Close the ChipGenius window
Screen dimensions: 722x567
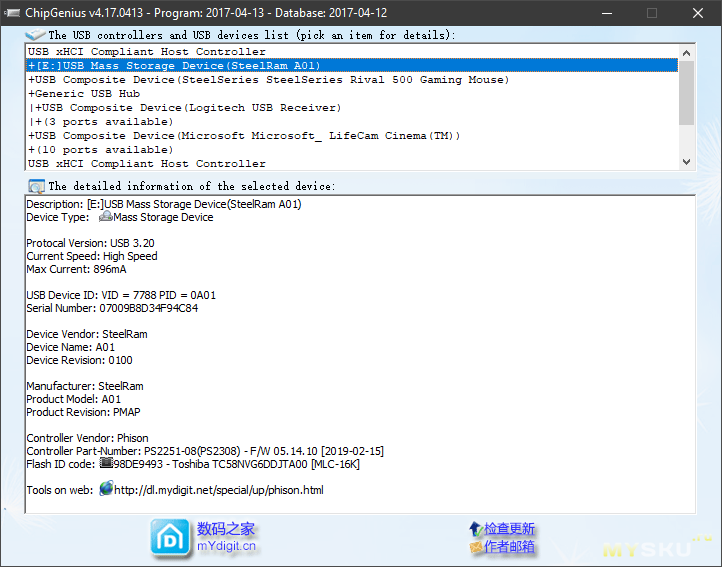(698, 13)
